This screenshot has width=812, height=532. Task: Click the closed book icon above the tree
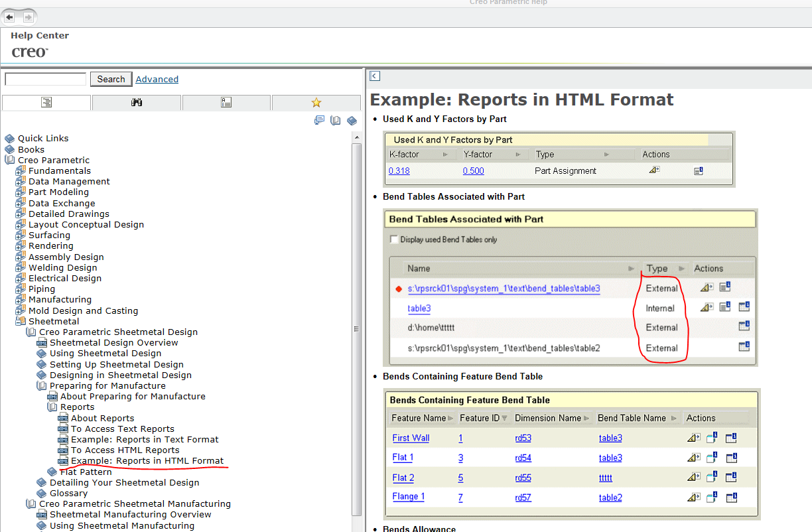pos(352,120)
